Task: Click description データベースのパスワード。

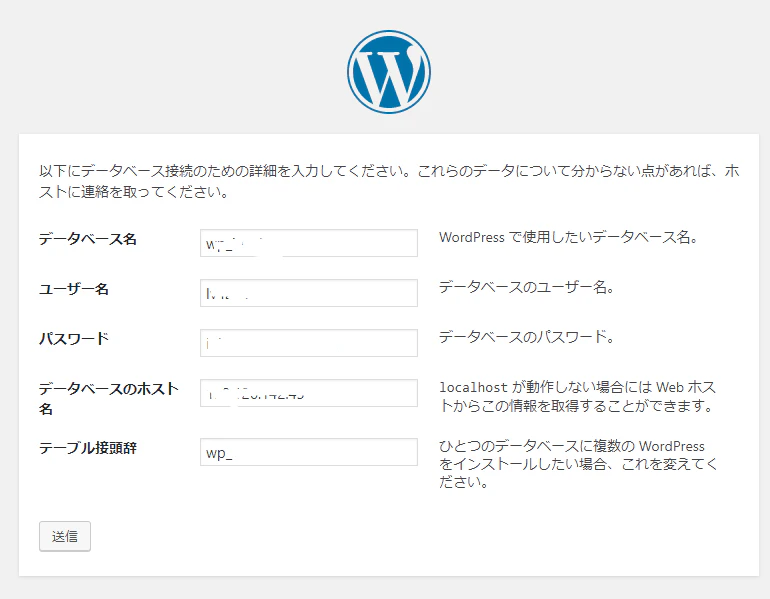Action: (526, 337)
